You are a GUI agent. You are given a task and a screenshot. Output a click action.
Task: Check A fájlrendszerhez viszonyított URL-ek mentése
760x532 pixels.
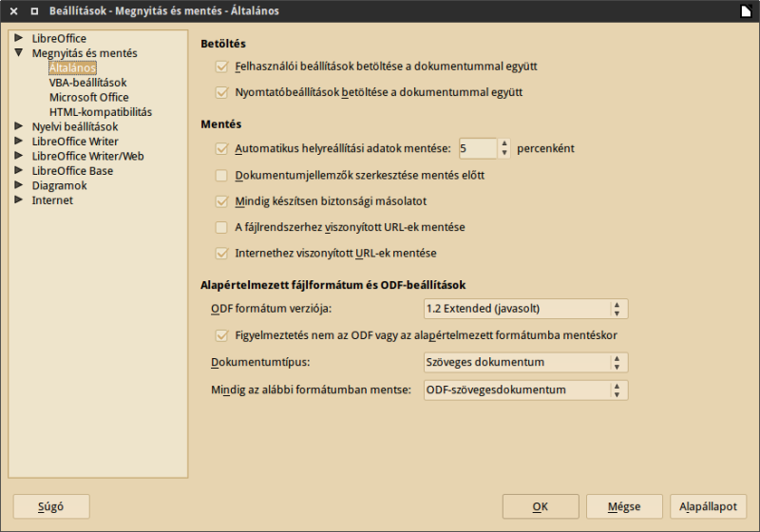221,227
